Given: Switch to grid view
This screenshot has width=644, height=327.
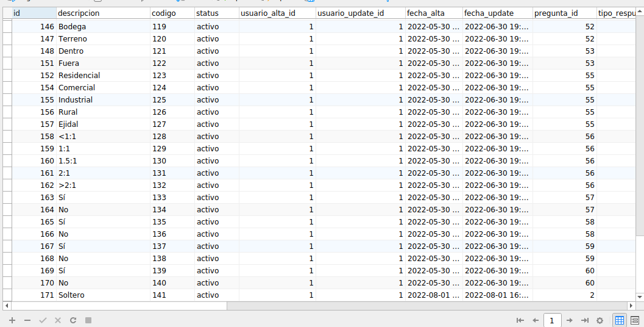Looking at the screenshot, I should (x=620, y=320).
